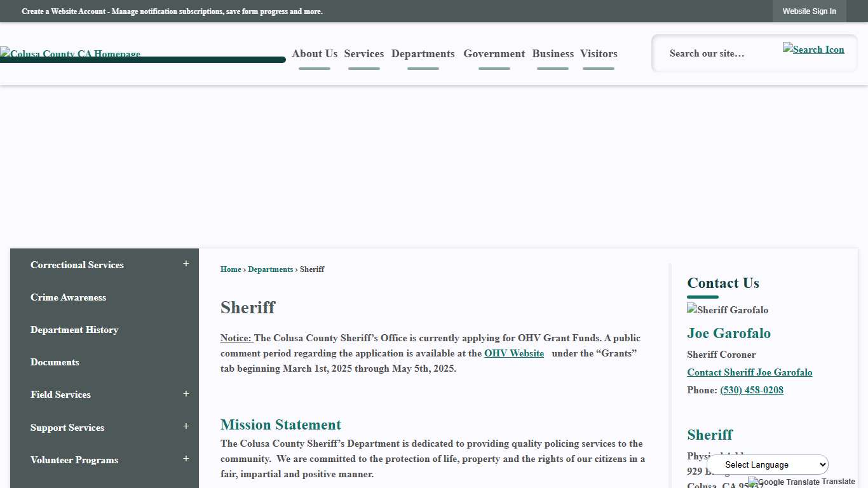Open the Select Language dropdown
868x488 pixels.
[768, 464]
